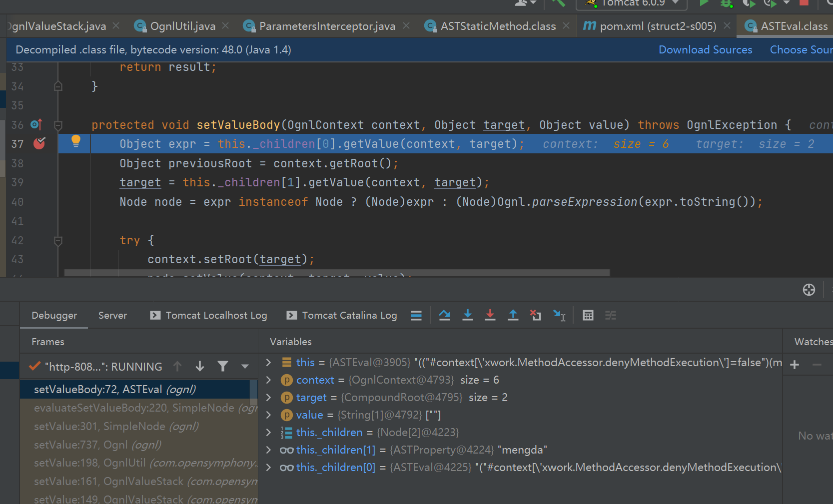The image size is (833, 504).
Task: Click the Show Execution Point icon
Action: 416,315
